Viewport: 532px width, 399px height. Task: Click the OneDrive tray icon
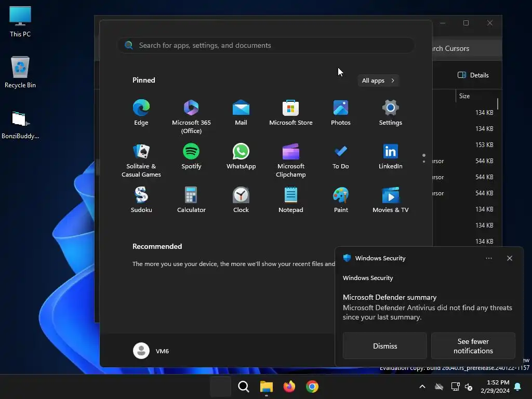pos(439,387)
